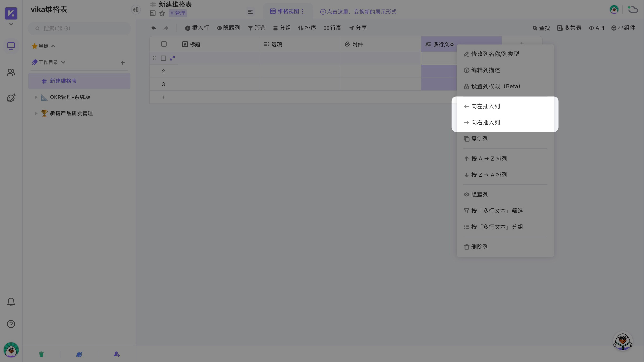This screenshot has height=362, width=644.
Task: Expand the OKR管理-系统版 tree node
Action: point(36,97)
